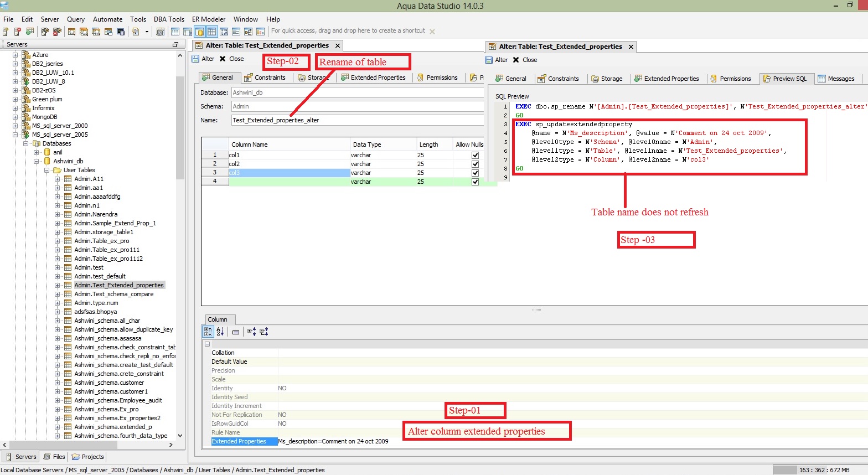Viewport: 868px width, 475px height.
Task: Click the table icon beside Admin.test
Action: point(68,267)
